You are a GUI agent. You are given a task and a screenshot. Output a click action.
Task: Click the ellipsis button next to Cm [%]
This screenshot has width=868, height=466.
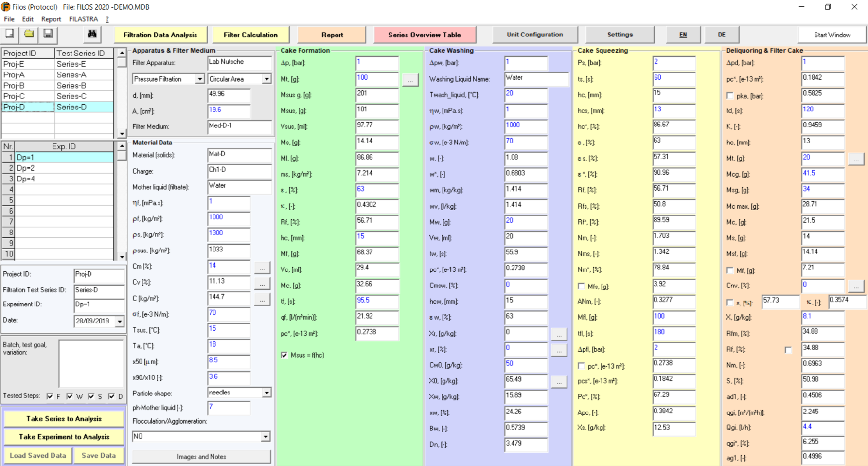(262, 268)
